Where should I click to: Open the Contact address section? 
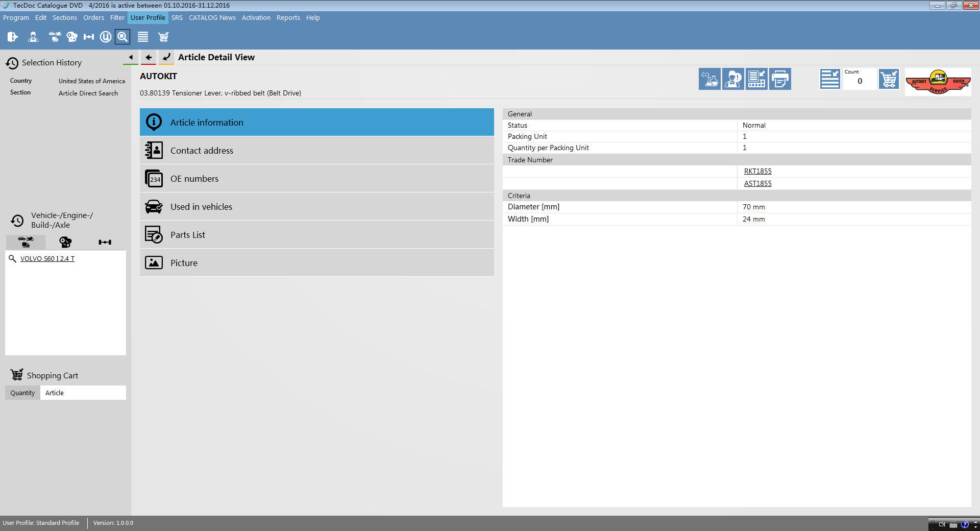pos(317,150)
